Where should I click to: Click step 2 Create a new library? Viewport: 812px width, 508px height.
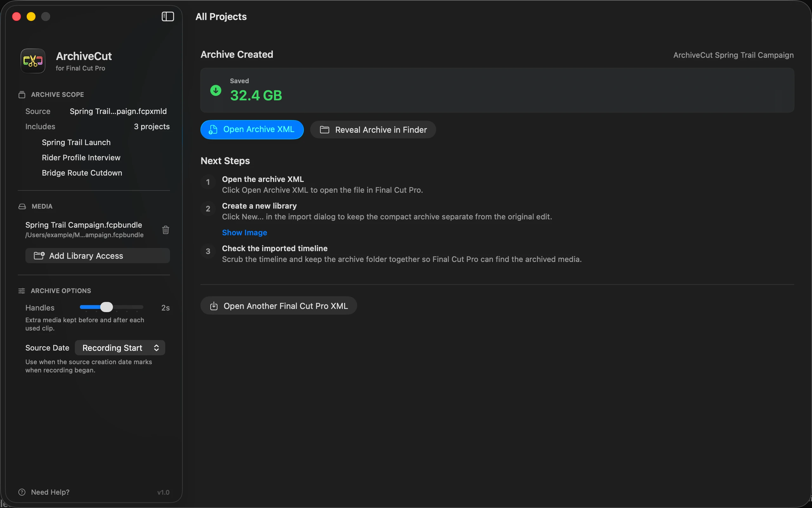pyautogui.click(x=259, y=206)
